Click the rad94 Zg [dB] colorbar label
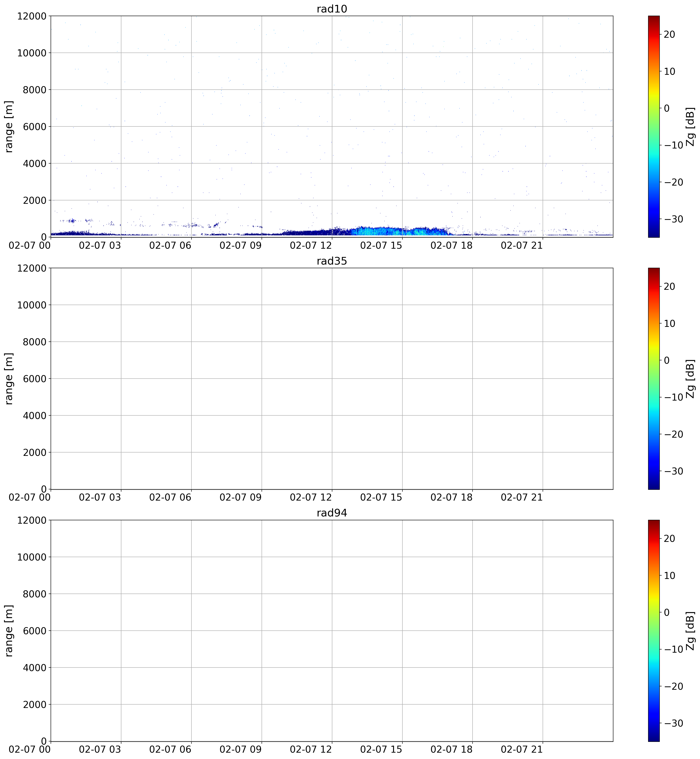This screenshot has width=700, height=759. 690,631
